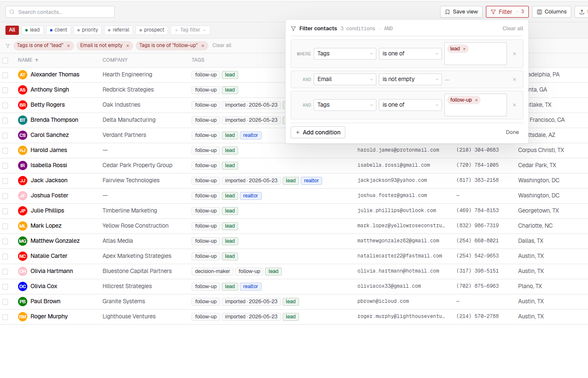Screen dimensions: 588x378
Task: Open the third condition's Tags field dropdown
Action: [345, 105]
